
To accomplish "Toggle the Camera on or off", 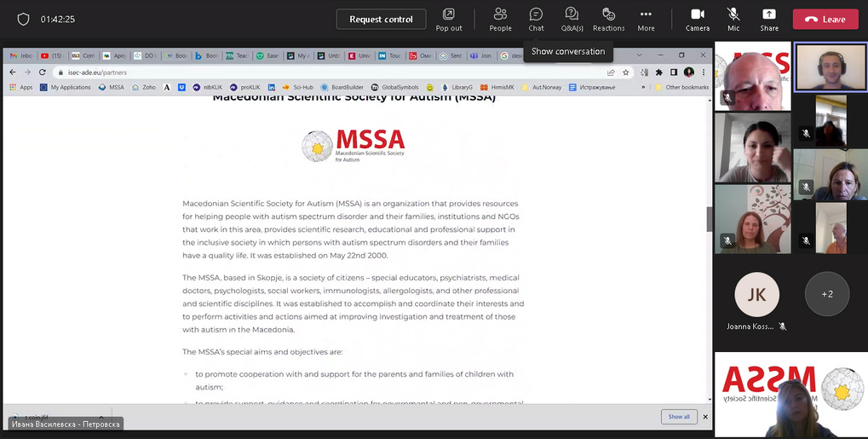I will click(697, 19).
